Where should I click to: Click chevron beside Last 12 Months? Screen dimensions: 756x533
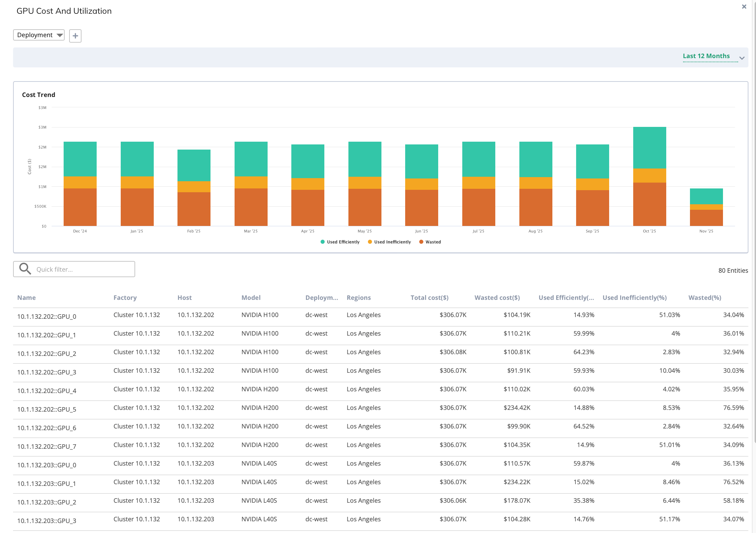(742, 58)
